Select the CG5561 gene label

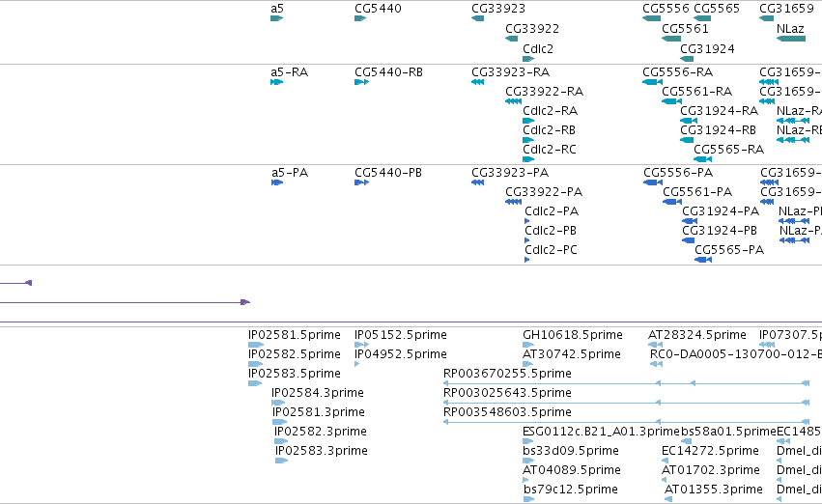point(685,29)
